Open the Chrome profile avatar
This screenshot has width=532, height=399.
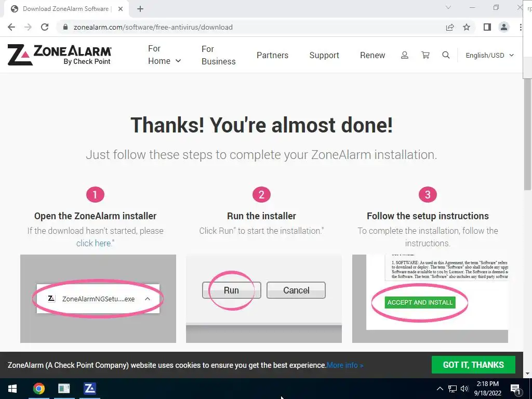[504, 27]
